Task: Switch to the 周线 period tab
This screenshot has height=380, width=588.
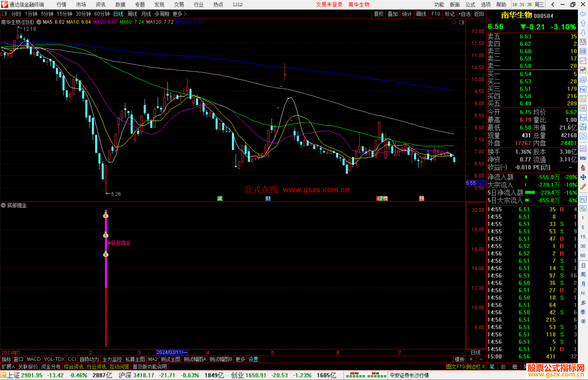Action: pyautogui.click(x=132, y=14)
